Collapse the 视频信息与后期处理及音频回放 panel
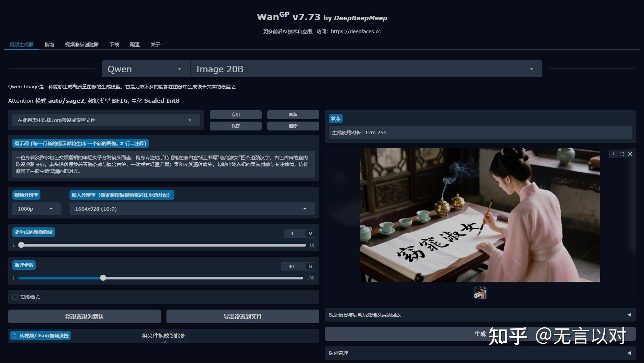This screenshot has width=644, height=363. 630,314
